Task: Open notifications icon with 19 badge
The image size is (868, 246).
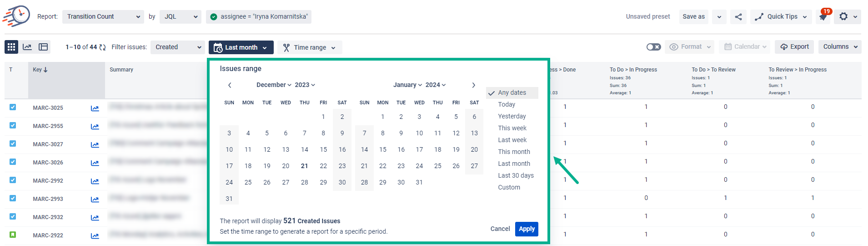Action: pyautogui.click(x=823, y=17)
